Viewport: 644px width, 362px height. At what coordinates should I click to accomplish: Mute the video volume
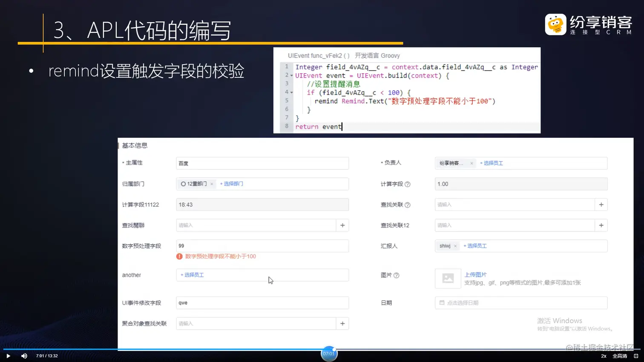click(24, 356)
